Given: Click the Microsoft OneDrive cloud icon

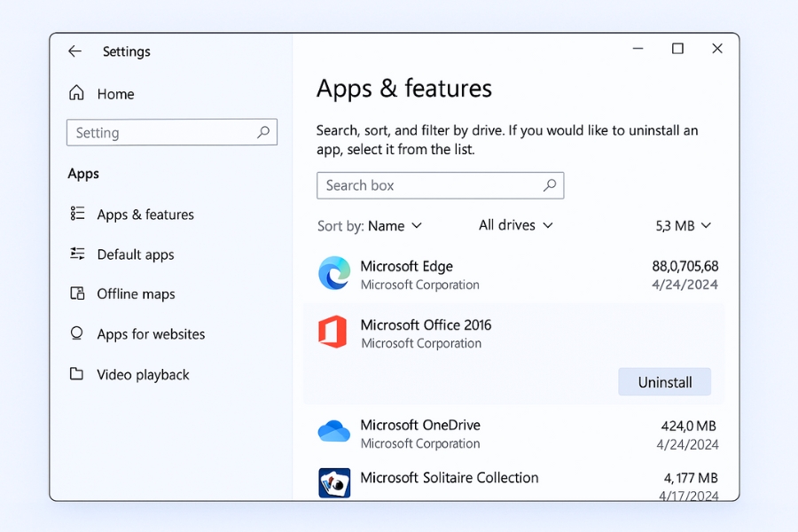Looking at the screenshot, I should [x=334, y=432].
